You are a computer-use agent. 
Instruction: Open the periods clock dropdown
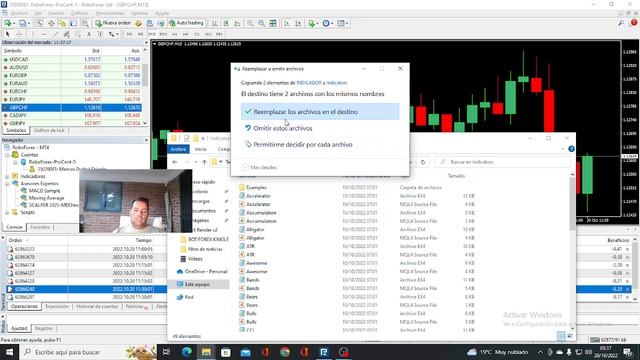(x=327, y=23)
